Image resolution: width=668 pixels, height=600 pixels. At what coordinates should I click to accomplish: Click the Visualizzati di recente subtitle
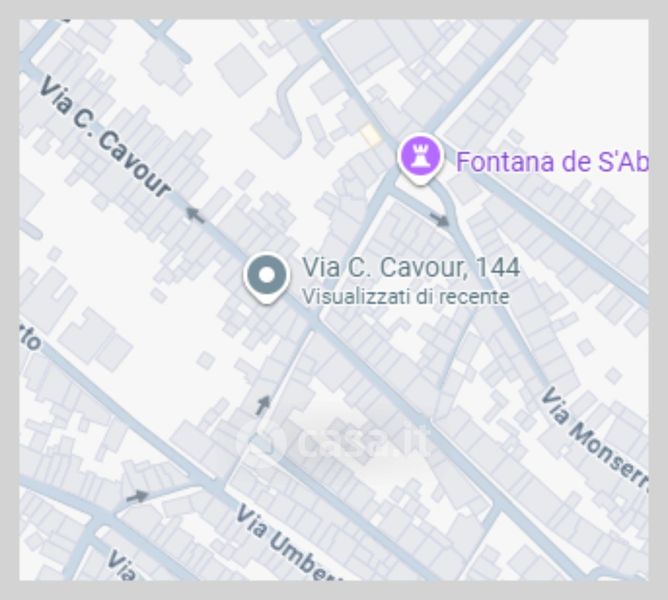(x=405, y=297)
